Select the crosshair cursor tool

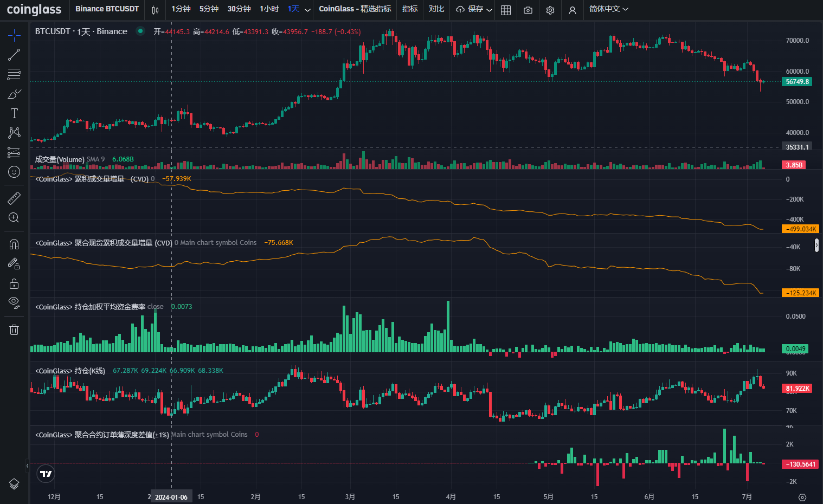(x=14, y=36)
